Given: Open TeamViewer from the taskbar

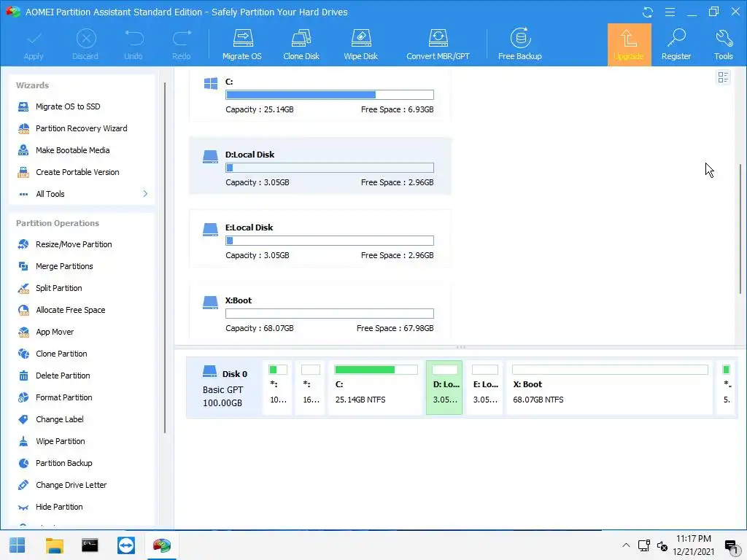Looking at the screenshot, I should (x=125, y=545).
